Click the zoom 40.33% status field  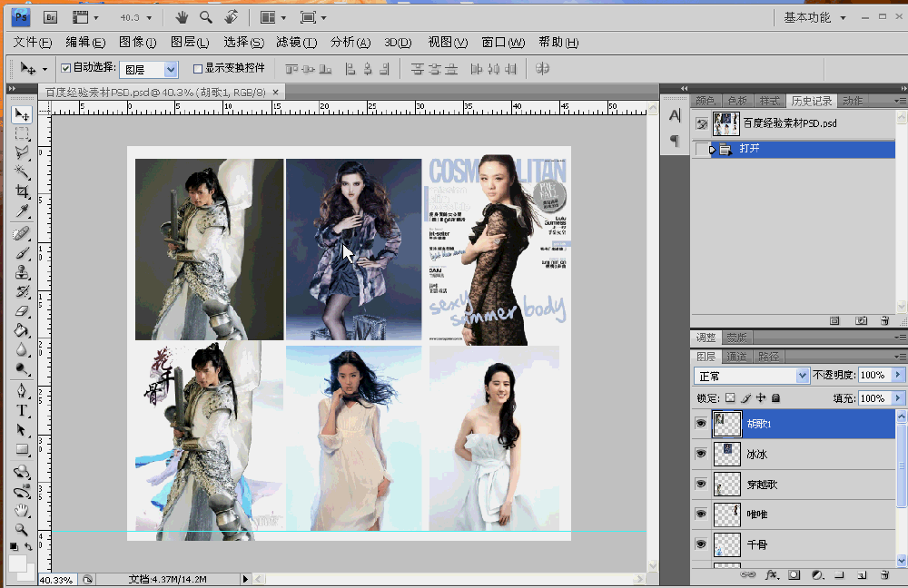pyautogui.click(x=57, y=579)
